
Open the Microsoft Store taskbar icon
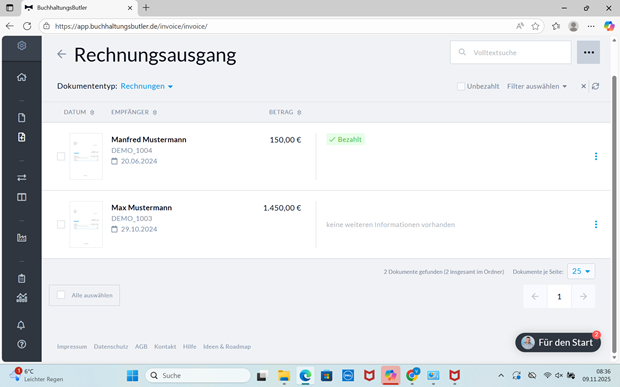tap(326, 376)
